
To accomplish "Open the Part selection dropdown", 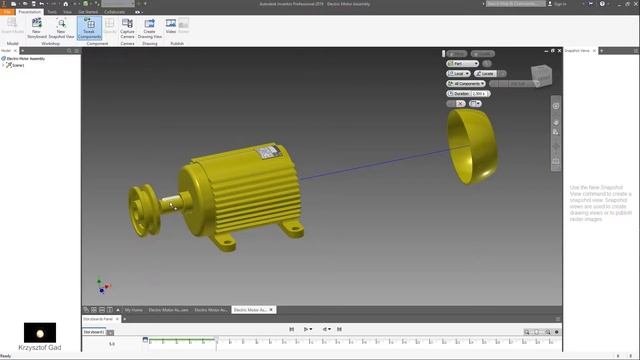I will coord(462,64).
